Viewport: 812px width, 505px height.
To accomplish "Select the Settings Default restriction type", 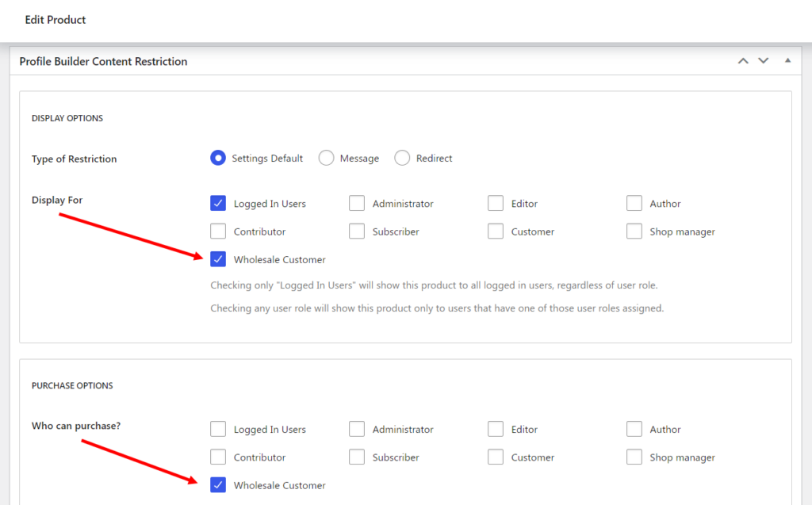I will (218, 158).
